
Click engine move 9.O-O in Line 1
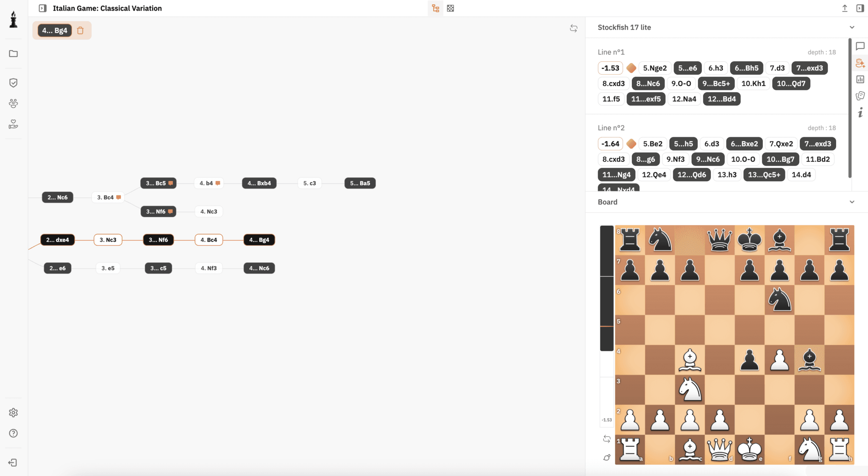click(x=681, y=84)
